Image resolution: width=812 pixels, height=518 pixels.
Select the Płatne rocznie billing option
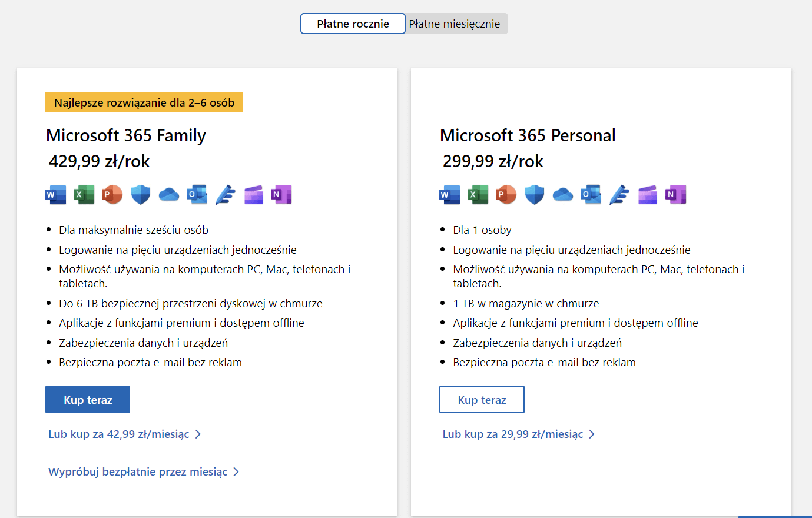click(x=352, y=24)
